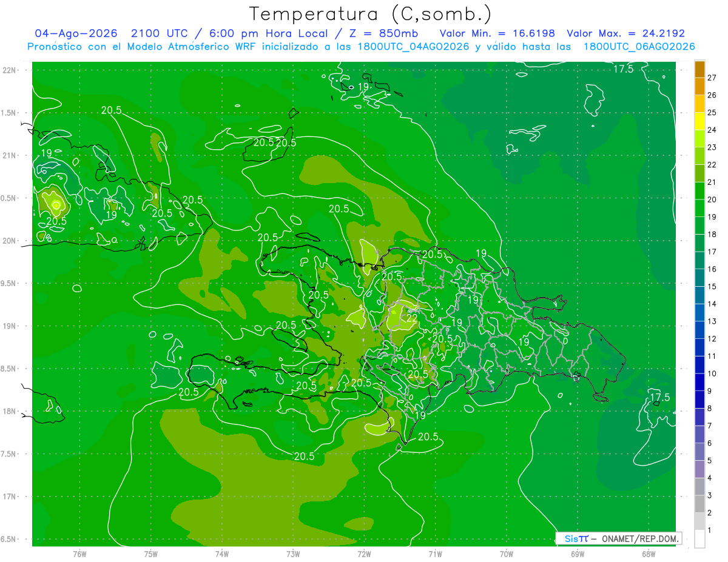Viewport: 728px width, 562px height.
Task: Click the '72W' longitude axis label
Action: pyautogui.click(x=364, y=554)
